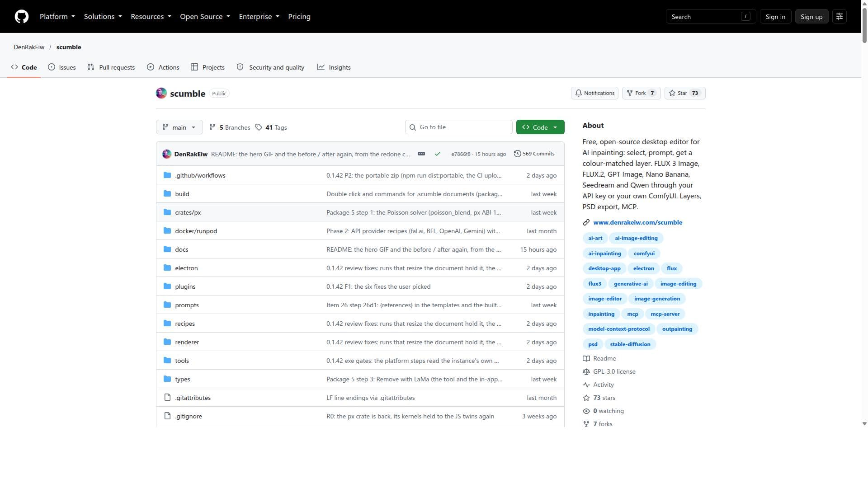Image resolution: width=868 pixels, height=488 pixels.
Task: Open the Actions tab
Action: coord(163,67)
